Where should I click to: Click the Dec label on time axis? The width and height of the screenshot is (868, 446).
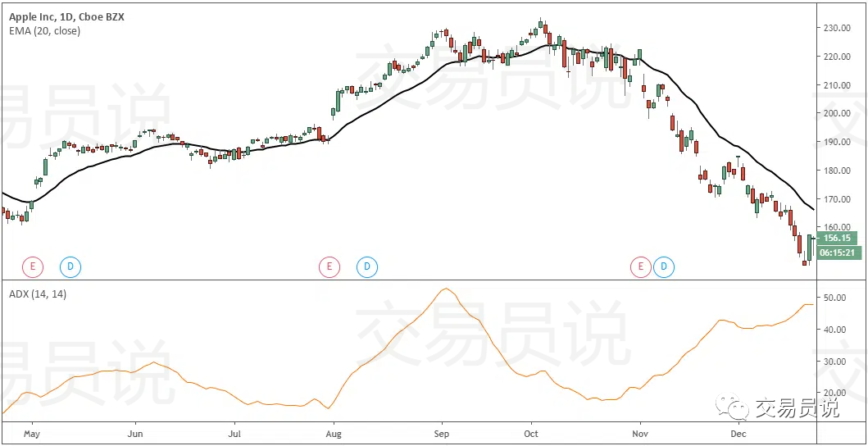coord(738,433)
